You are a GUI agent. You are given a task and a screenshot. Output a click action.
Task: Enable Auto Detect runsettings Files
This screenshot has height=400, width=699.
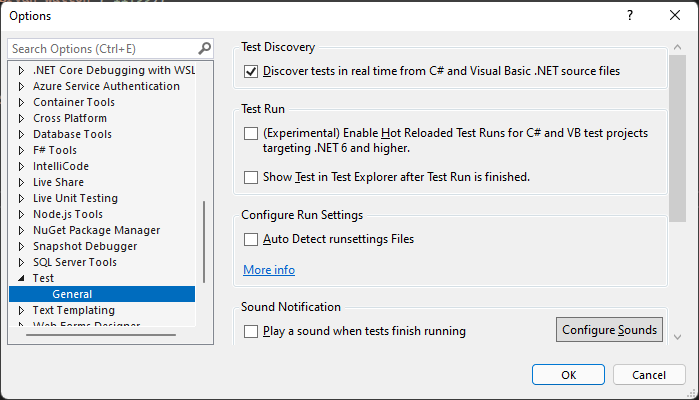pyautogui.click(x=251, y=239)
